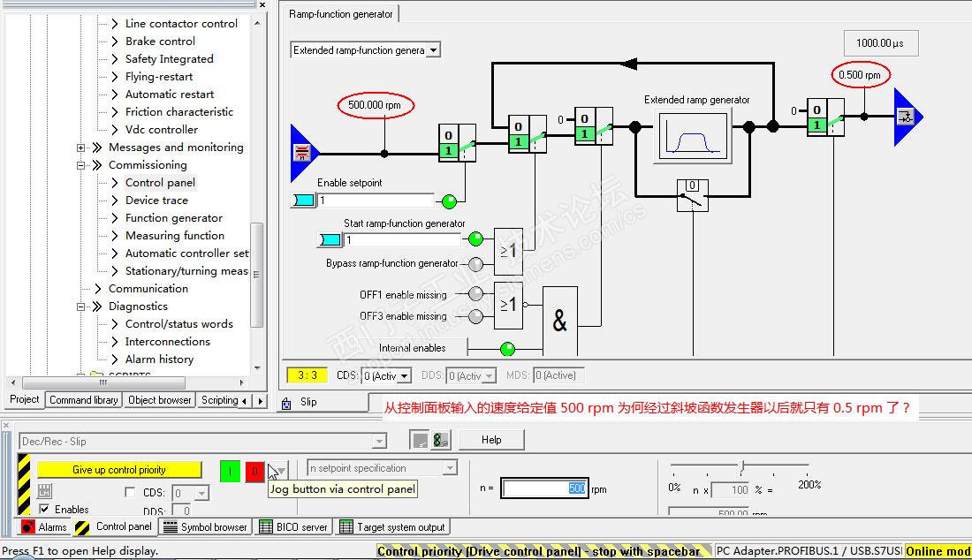
Task: Collapse the Diagnostics tree node
Action: (x=80, y=306)
